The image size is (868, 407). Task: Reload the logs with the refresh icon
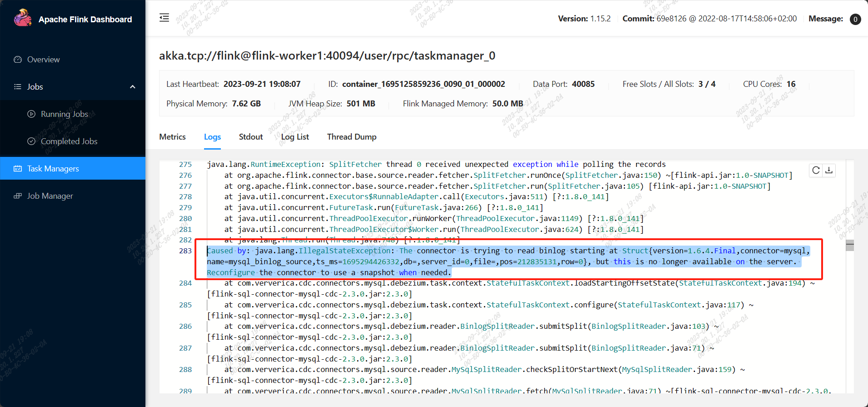pos(816,170)
